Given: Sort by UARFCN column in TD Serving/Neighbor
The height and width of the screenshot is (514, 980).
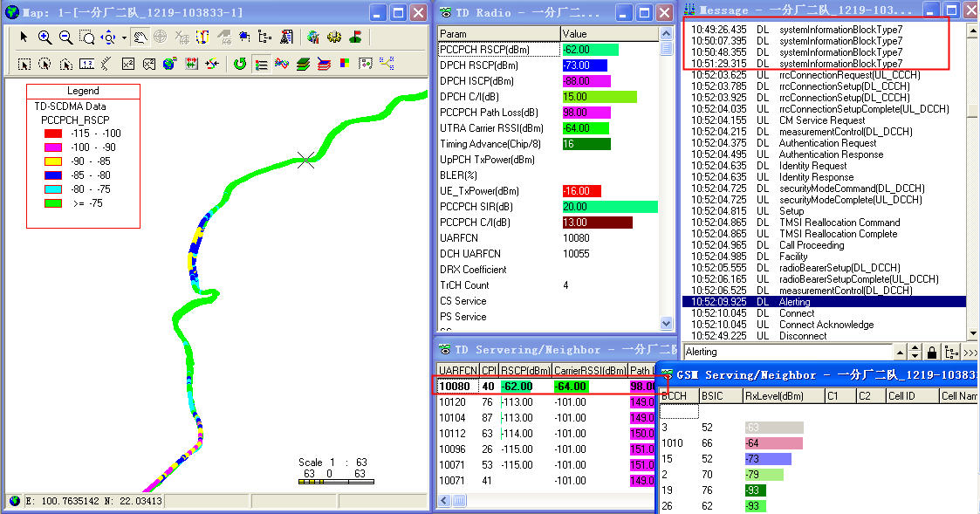Looking at the screenshot, I should coord(458,370).
